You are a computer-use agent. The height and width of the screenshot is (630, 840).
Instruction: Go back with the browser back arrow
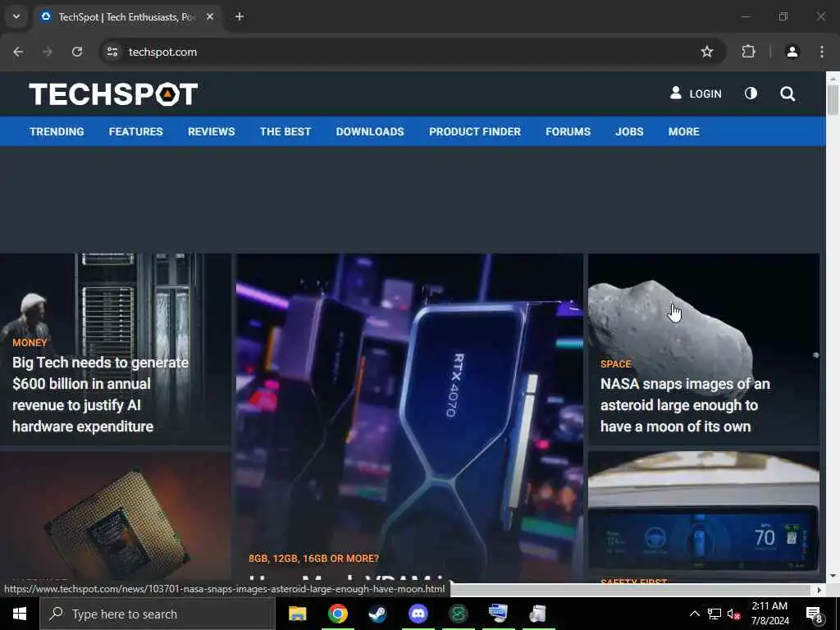coord(18,52)
